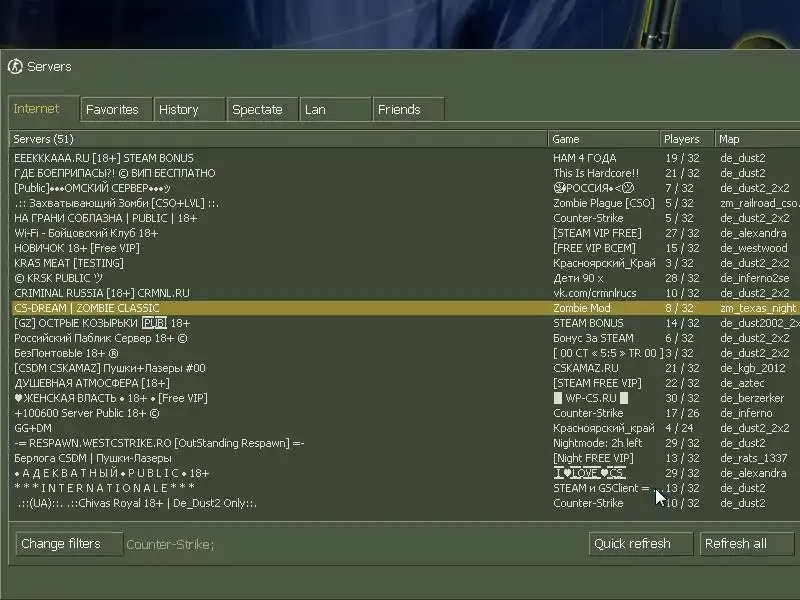
Task: Select [CSDM CSKAMAZ] Пушки+Лазеры #00 server
Action: [x=405, y=368]
